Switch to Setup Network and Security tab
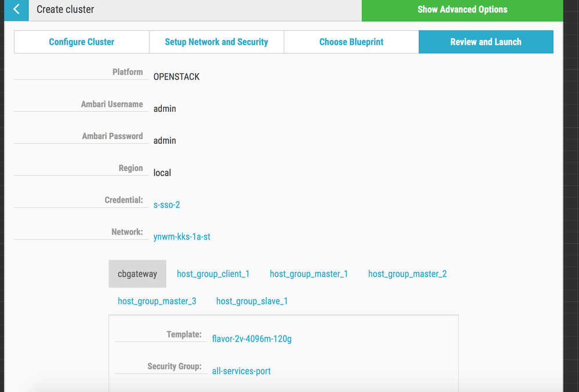579x392 pixels. pos(216,42)
